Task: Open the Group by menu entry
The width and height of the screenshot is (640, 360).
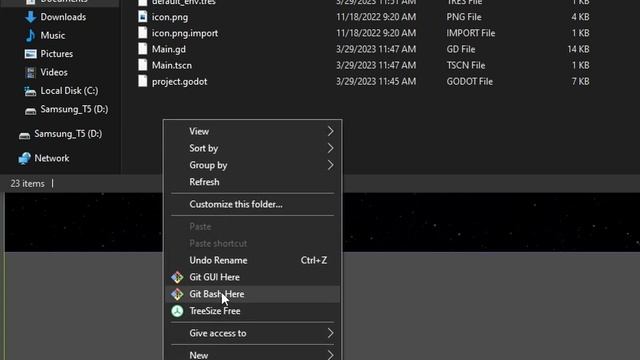Action: [x=253, y=165]
